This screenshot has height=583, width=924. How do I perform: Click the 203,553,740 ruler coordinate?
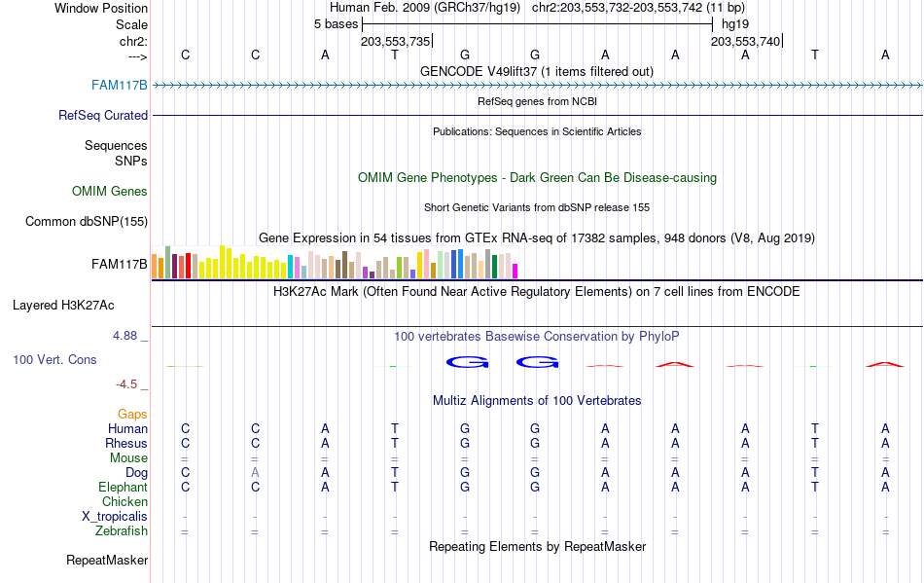(x=745, y=41)
